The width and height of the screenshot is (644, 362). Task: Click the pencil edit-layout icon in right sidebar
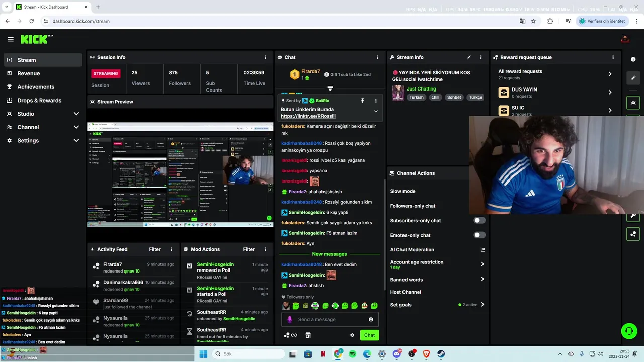click(x=633, y=78)
